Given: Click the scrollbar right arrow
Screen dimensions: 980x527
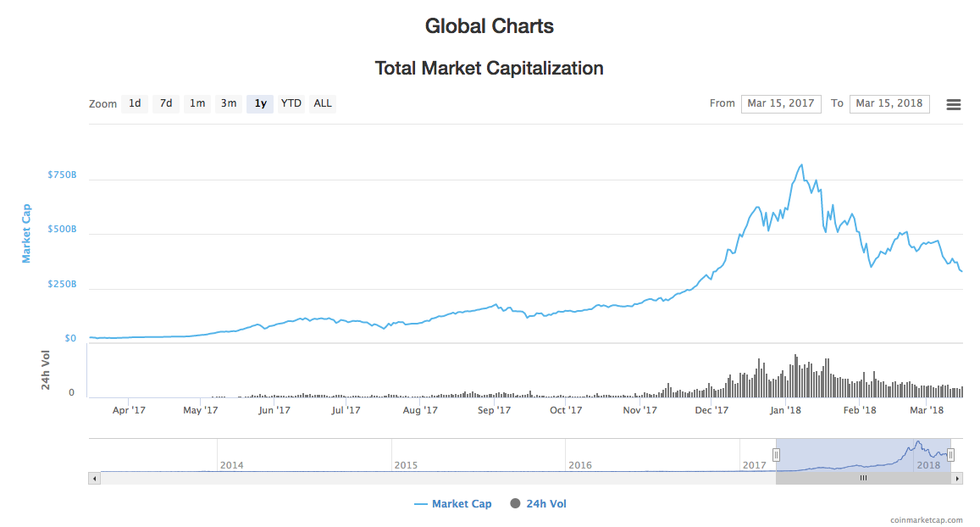Looking at the screenshot, I should click(x=957, y=478).
